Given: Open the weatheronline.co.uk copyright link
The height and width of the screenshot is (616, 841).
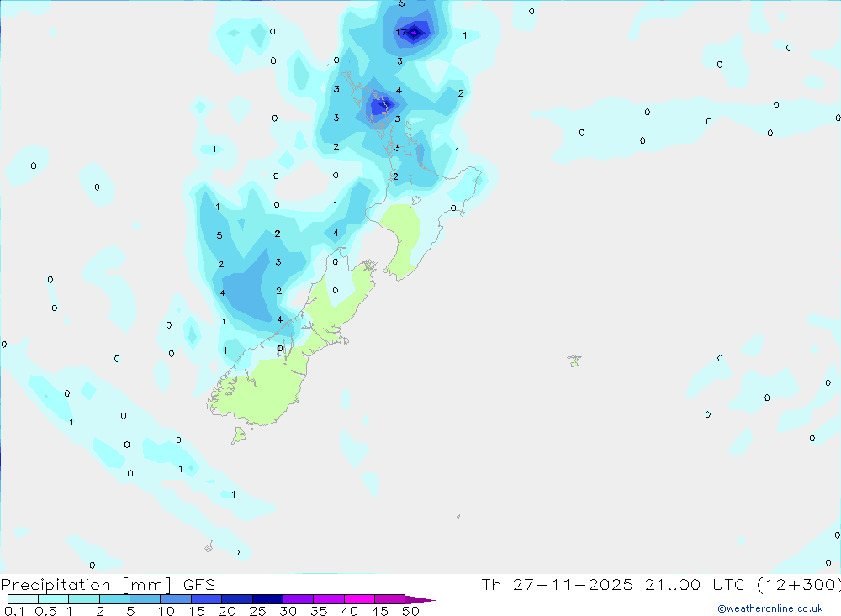Looking at the screenshot, I should 770,608.
